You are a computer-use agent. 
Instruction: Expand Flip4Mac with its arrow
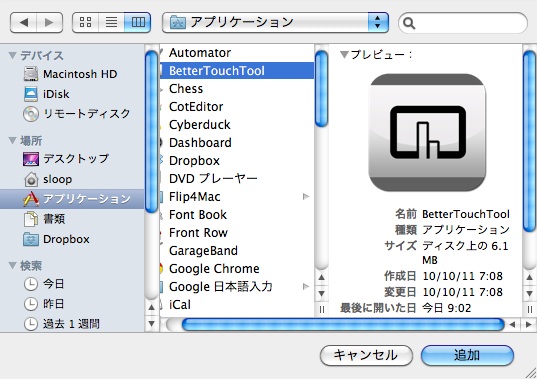coord(306,197)
